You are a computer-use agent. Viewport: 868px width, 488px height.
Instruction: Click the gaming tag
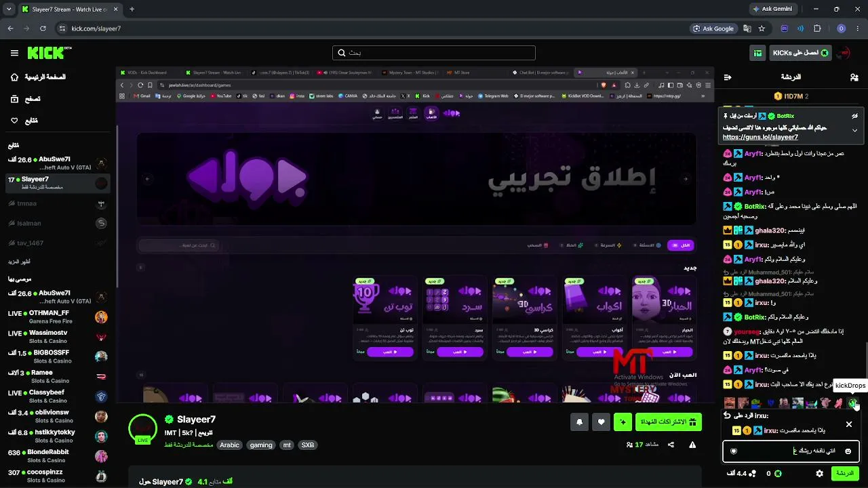pyautogui.click(x=261, y=445)
